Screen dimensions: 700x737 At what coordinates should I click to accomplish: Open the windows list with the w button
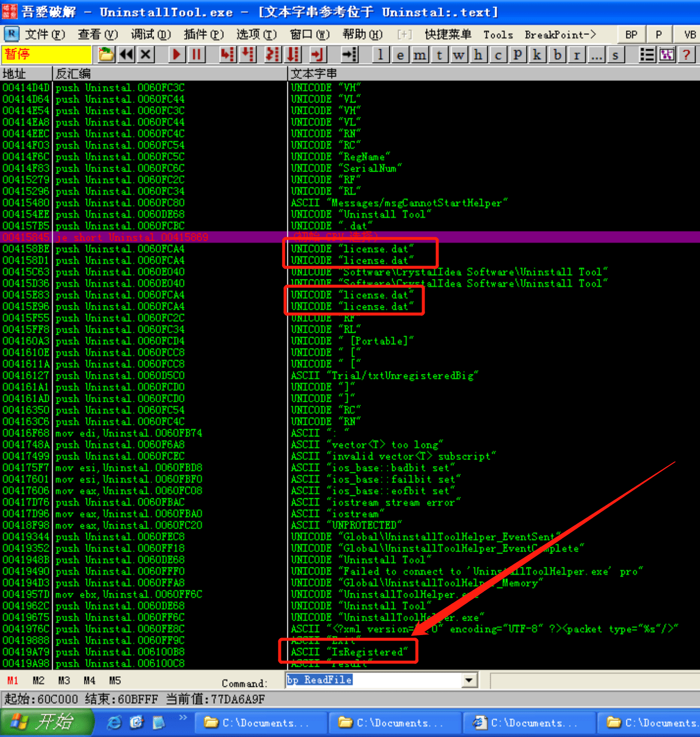[458, 55]
